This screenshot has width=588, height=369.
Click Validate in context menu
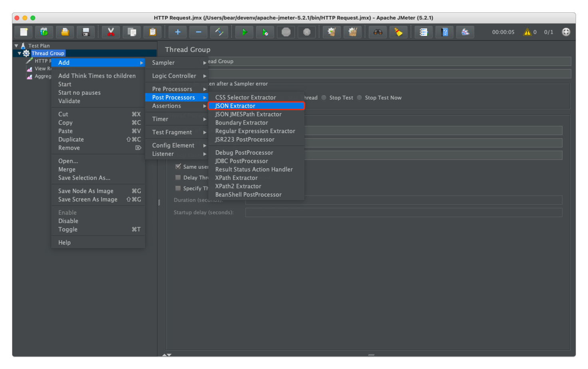98,101
